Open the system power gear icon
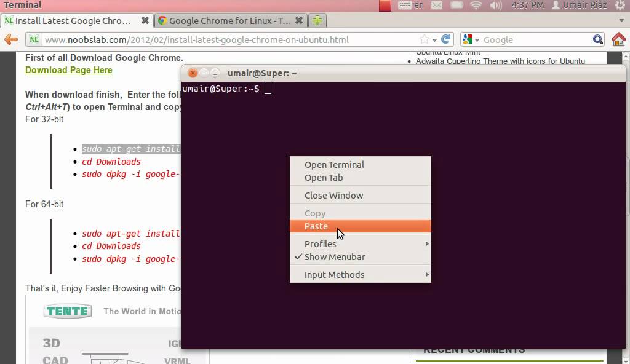 620,5
